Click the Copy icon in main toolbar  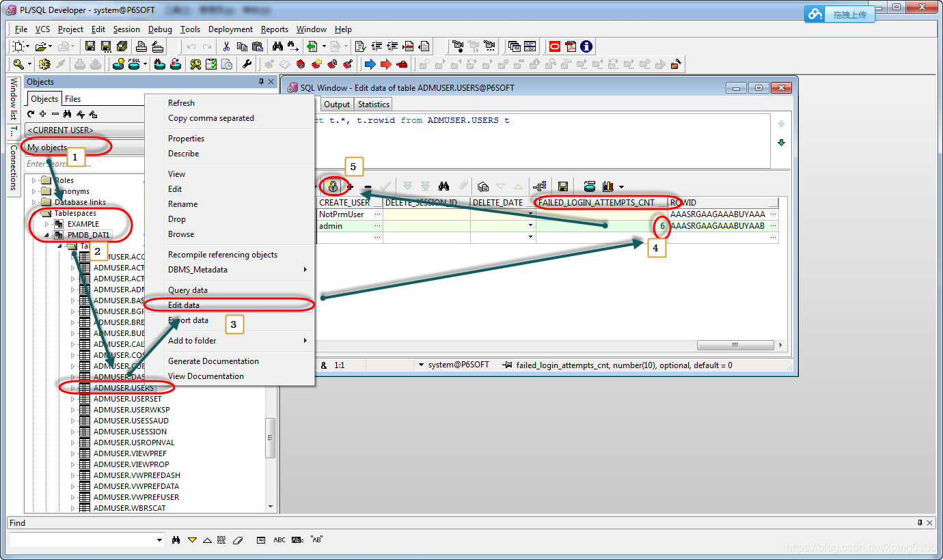tap(242, 46)
